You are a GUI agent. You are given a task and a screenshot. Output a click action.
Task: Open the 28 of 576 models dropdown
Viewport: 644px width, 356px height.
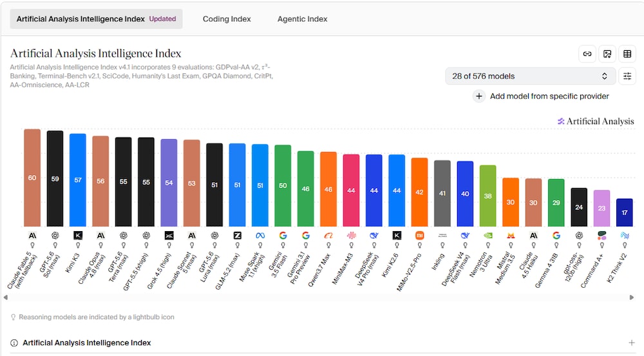click(530, 76)
